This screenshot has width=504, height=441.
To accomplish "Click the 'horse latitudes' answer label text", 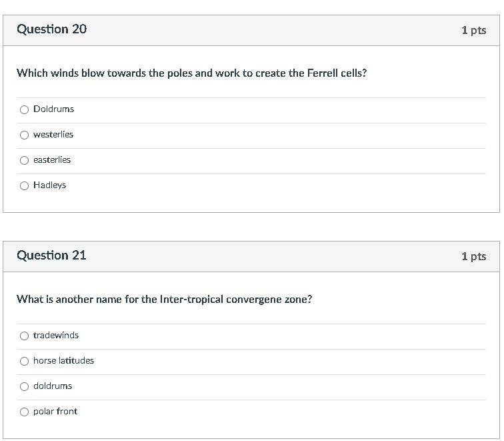I will [63, 360].
